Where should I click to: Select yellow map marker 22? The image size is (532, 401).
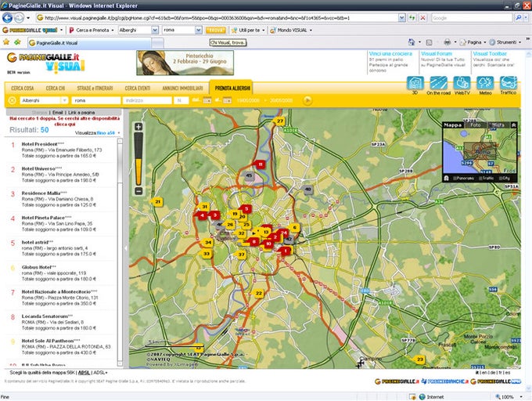258,294
